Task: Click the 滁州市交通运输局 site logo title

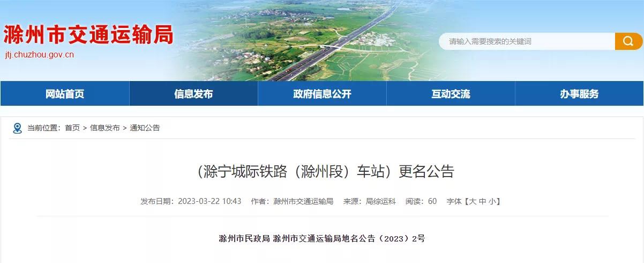Action: 89,35
